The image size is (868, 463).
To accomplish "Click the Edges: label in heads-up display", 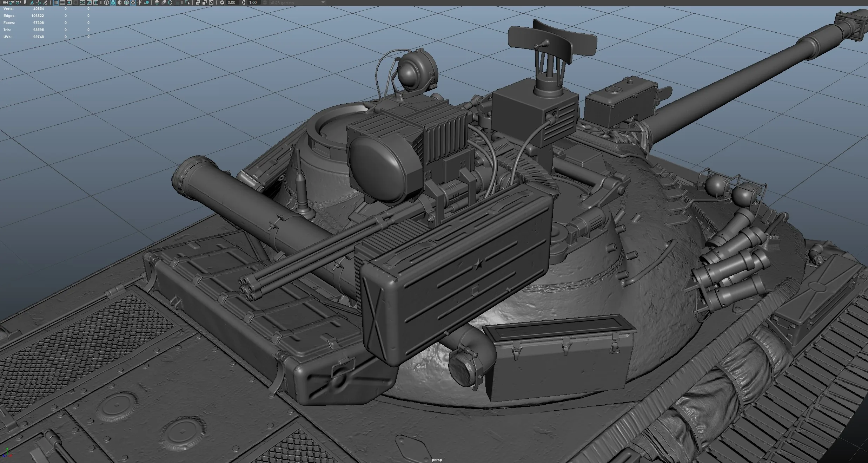I will point(9,16).
